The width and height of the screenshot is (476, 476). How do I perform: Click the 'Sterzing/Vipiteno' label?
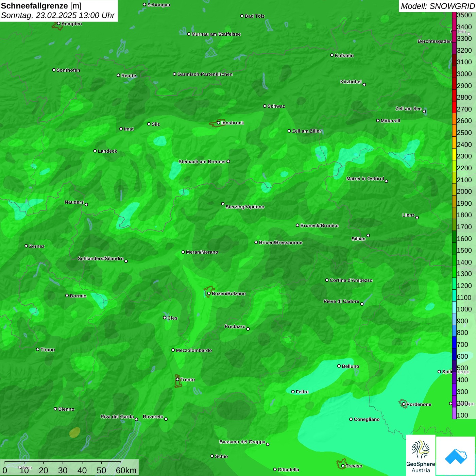245,207
